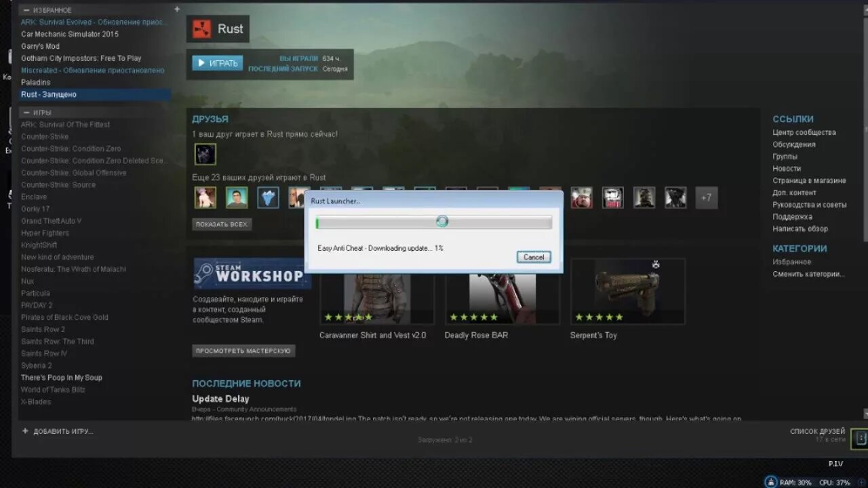The image size is (868, 488).
Task: Click ПОКАЗАТЬ ВСЕХ button
Action: click(222, 224)
